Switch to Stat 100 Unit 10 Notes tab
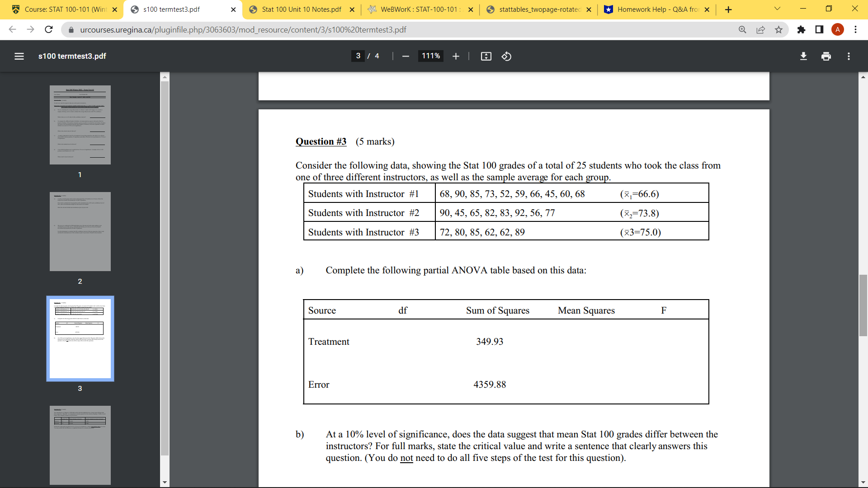Viewport: 868px width, 488px height. [301, 9]
